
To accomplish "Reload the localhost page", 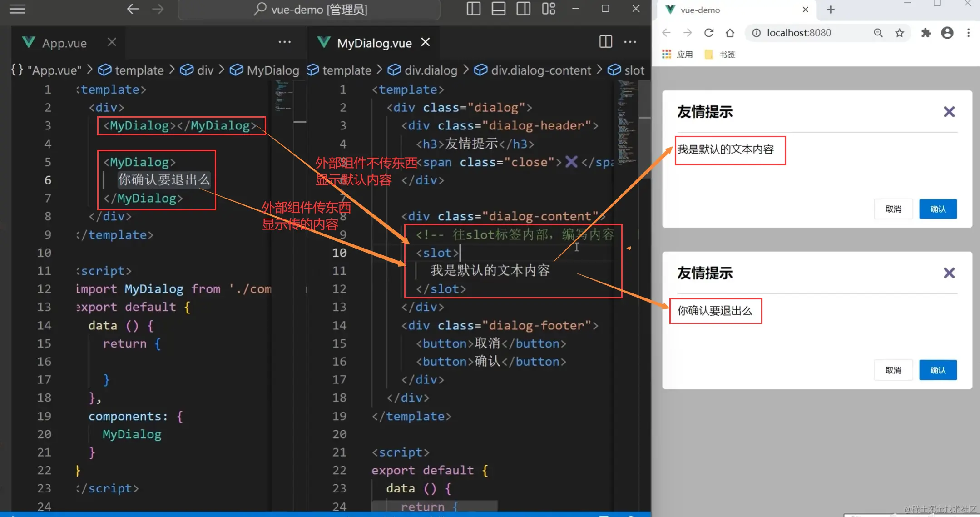I will pos(709,33).
